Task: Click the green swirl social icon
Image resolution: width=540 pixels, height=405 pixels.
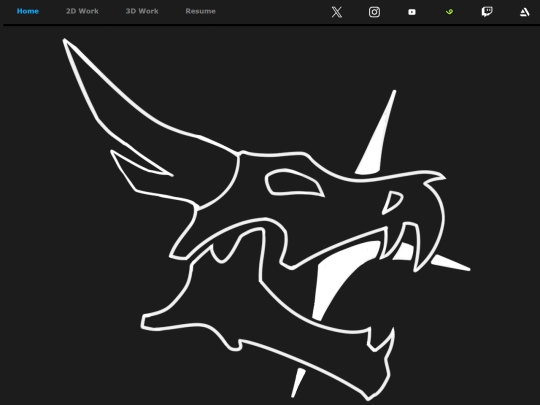Action: (x=449, y=12)
